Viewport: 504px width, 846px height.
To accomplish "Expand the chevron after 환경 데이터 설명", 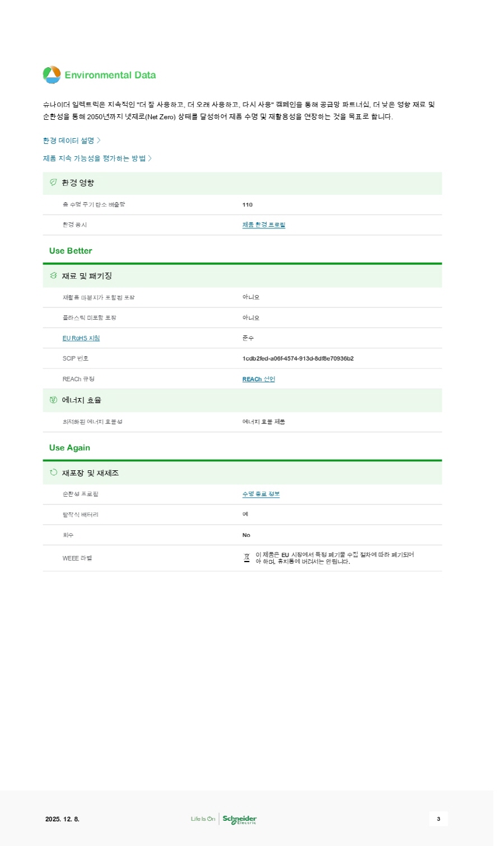I will [x=99, y=141].
